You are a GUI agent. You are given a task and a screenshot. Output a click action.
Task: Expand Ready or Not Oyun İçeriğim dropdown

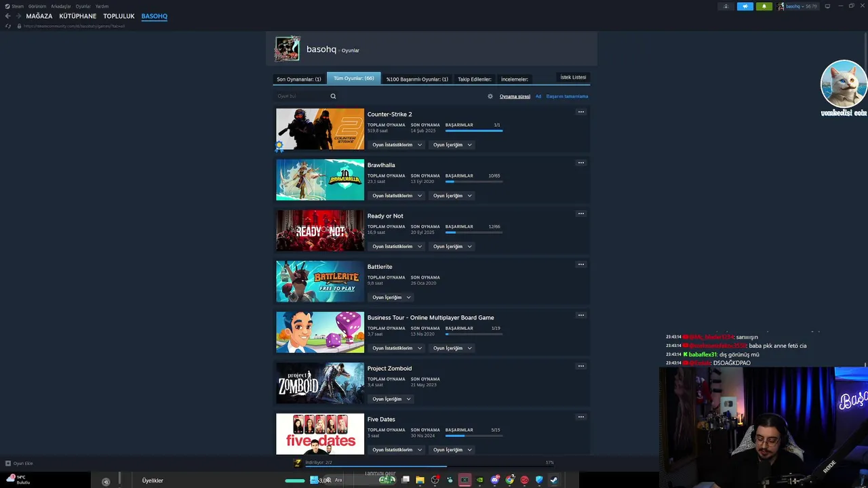[452, 247]
